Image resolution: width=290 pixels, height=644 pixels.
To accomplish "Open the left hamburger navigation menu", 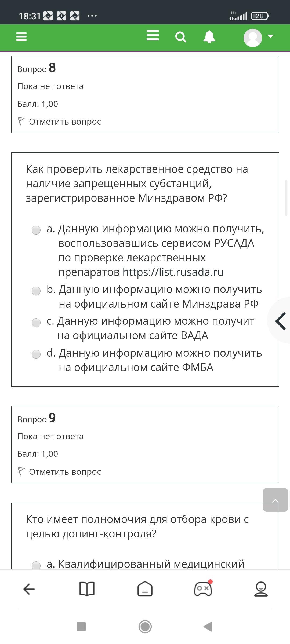I will point(21,36).
